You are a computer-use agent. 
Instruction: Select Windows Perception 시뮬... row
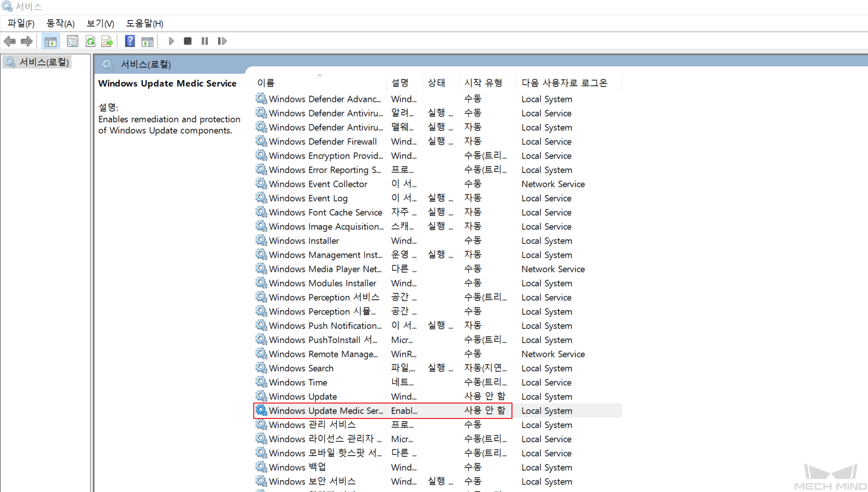coord(437,311)
